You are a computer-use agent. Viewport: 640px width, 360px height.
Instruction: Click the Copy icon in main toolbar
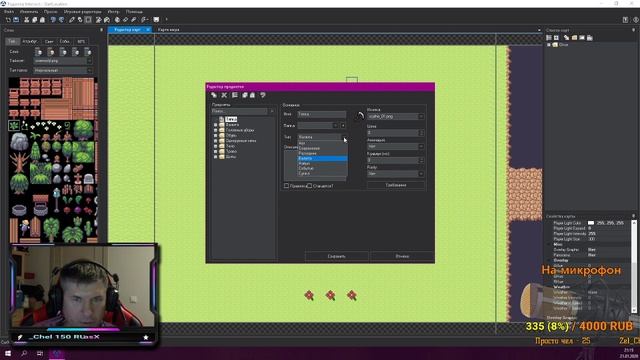tap(35, 20)
